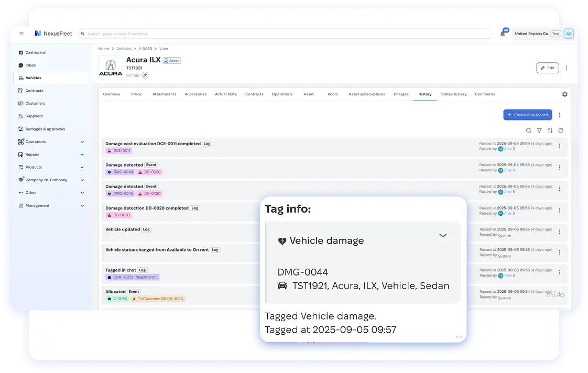Switch to the Status history tab
Viewport: 588px width, 373px height.
pyautogui.click(x=453, y=94)
